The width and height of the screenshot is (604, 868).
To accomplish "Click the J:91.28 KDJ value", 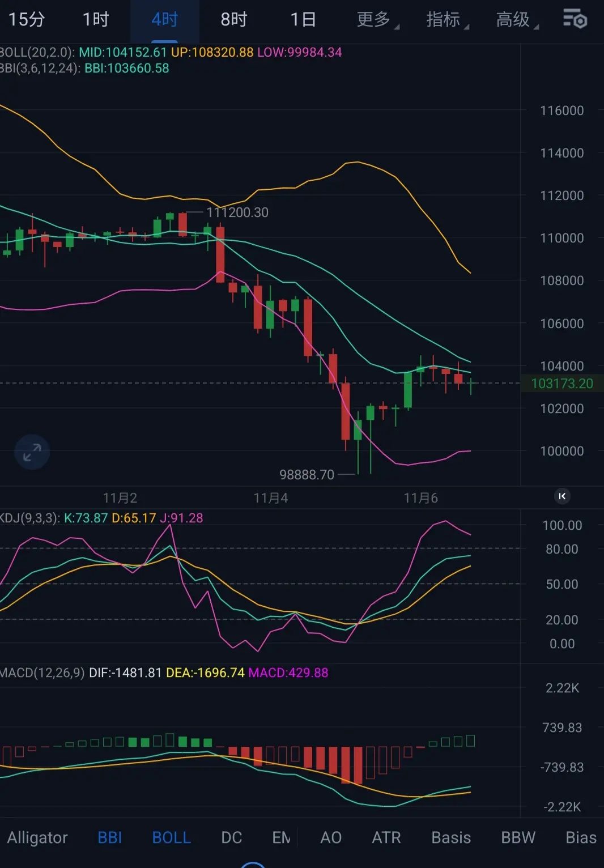I will coord(181,518).
